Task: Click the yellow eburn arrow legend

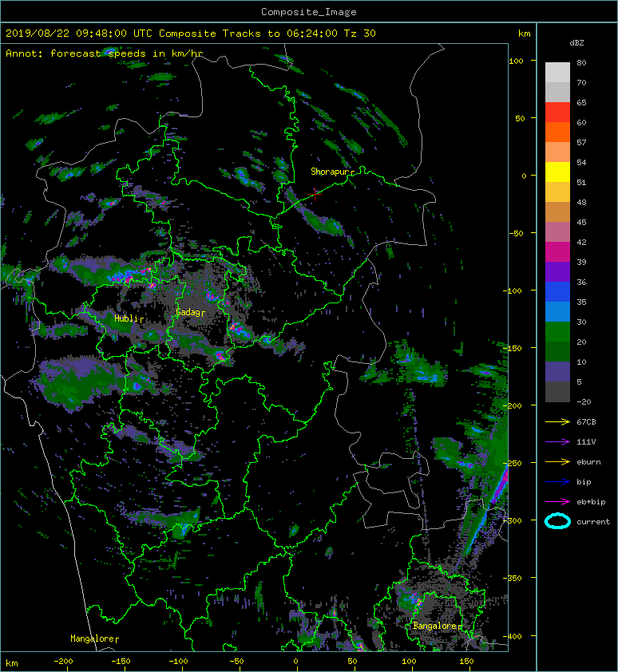Action: point(557,462)
